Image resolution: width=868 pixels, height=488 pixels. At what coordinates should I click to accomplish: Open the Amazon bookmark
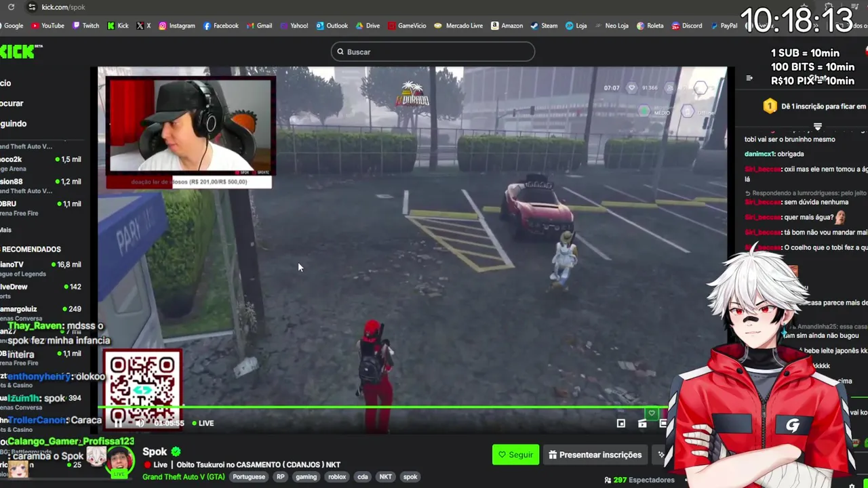coord(507,26)
